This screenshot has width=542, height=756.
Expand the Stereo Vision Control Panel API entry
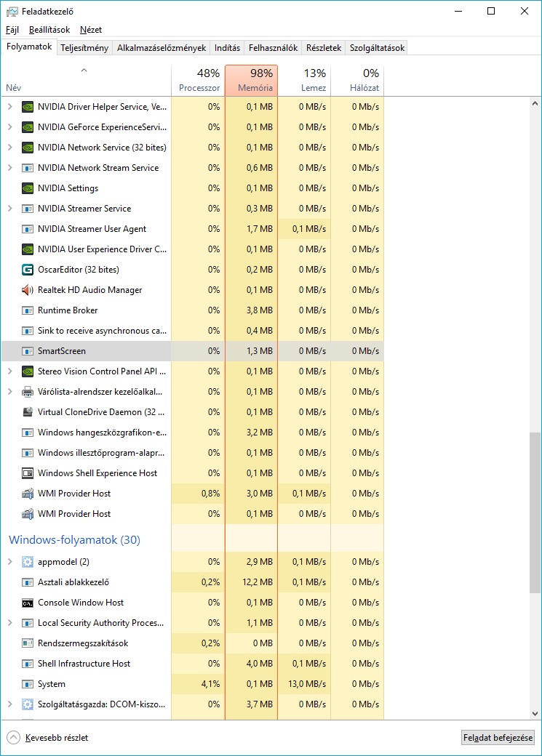point(9,371)
